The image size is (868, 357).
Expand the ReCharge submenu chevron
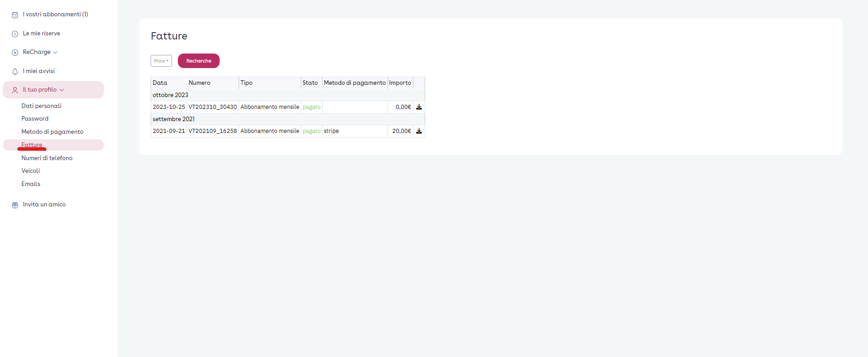coord(55,53)
